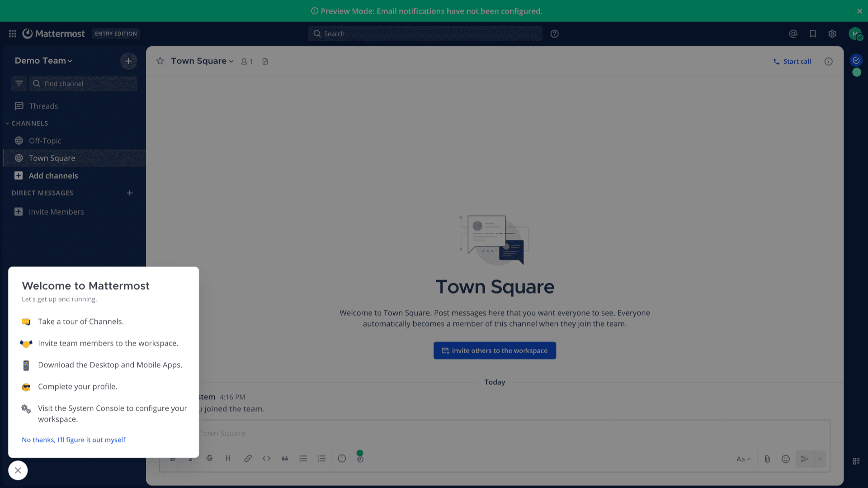Insert inline code formatting

(266, 458)
